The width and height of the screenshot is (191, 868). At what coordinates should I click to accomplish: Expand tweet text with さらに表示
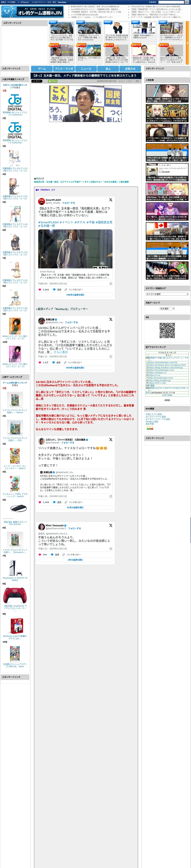click(x=60, y=352)
